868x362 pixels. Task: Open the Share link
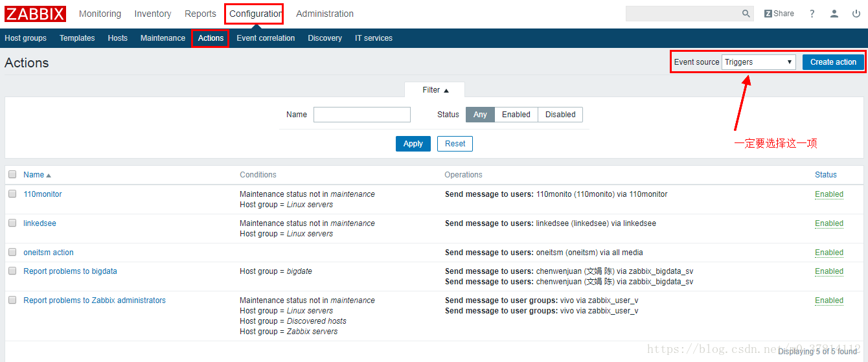click(x=779, y=14)
